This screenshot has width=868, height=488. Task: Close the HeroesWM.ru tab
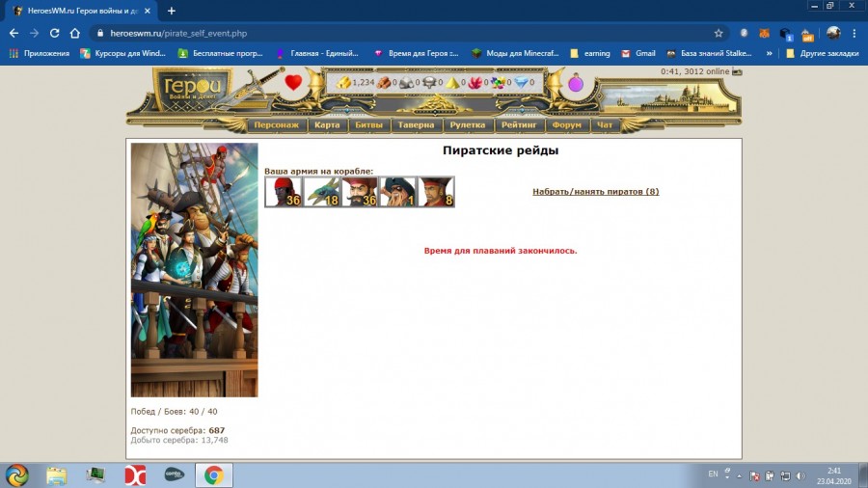click(x=148, y=11)
